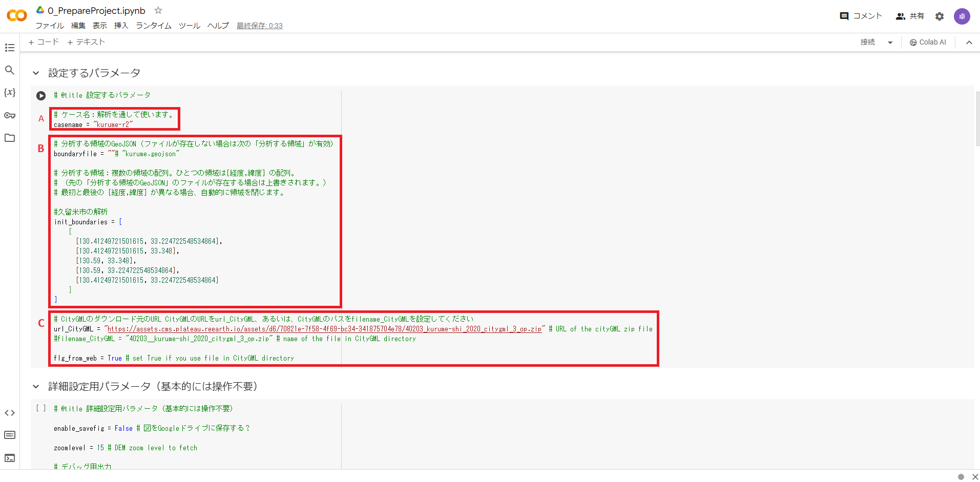Click the casename value in the code
The width and height of the screenshot is (980, 482).
113,124
